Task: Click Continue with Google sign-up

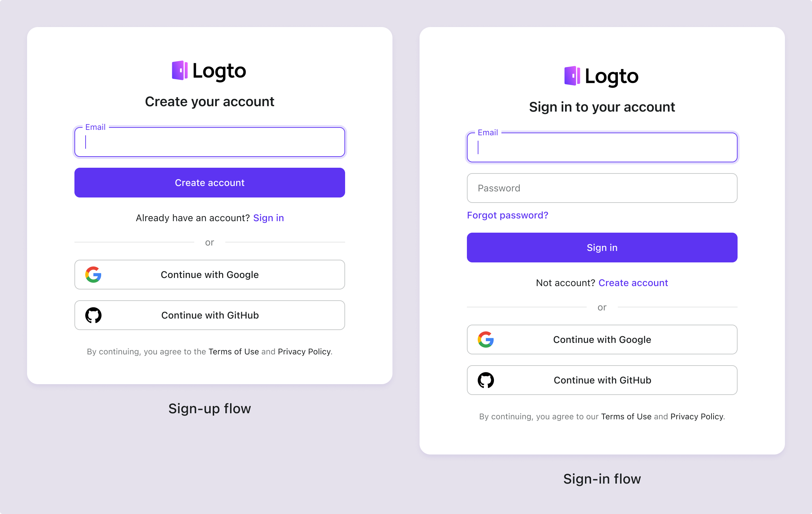Action: [x=209, y=274]
